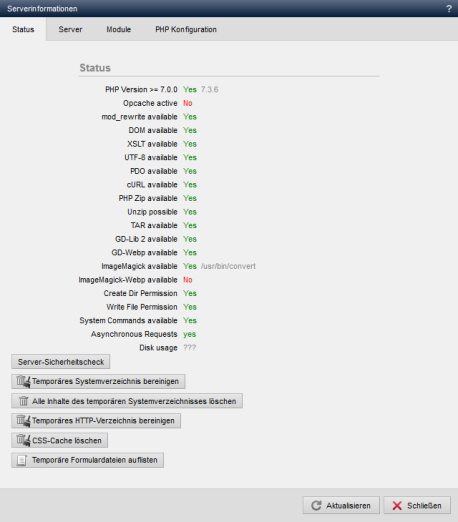This screenshot has width=458, height=522.
Task: Click the ??? value beside Disk usage
Action: point(189,348)
